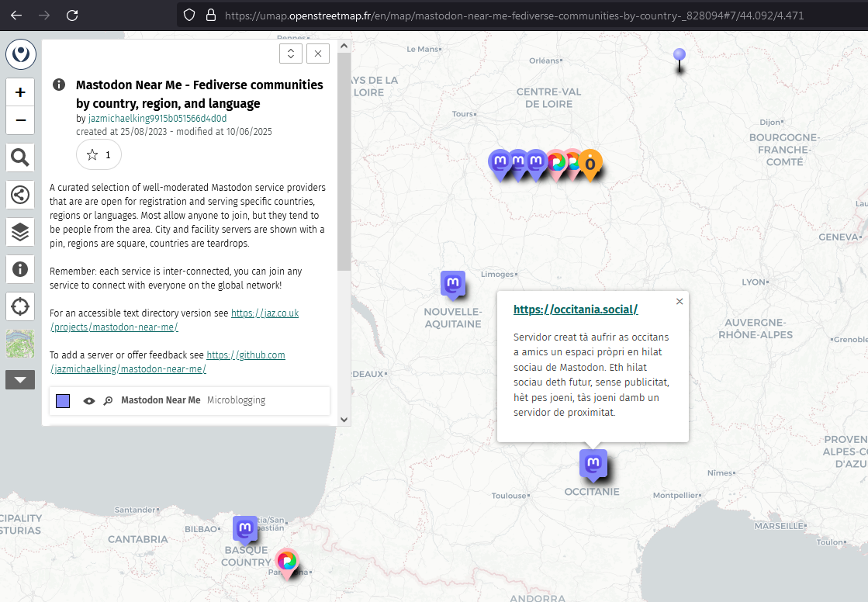The height and width of the screenshot is (602, 868).
Task: Click the padlock site security icon
Action: tap(210, 15)
